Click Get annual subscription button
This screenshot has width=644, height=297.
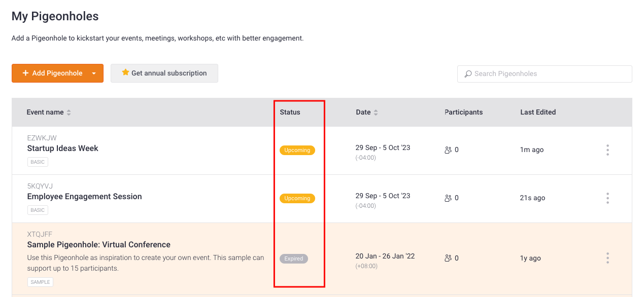point(164,73)
